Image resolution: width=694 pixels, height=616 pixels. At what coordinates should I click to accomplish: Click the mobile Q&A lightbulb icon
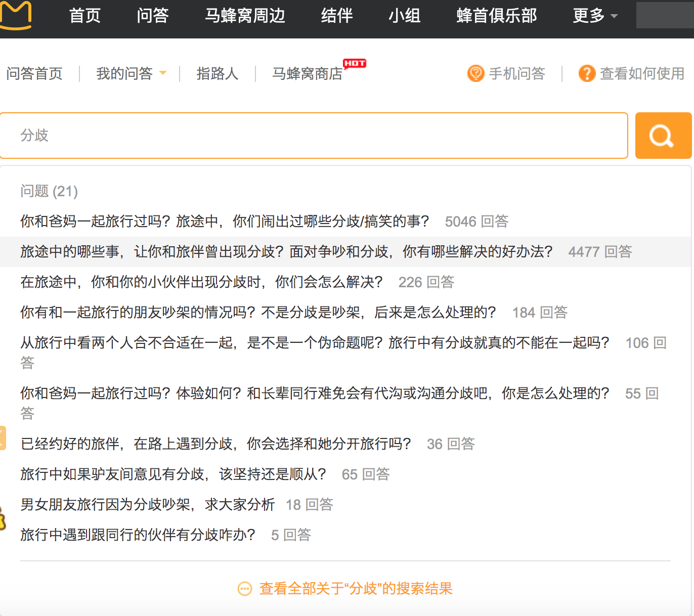point(475,73)
